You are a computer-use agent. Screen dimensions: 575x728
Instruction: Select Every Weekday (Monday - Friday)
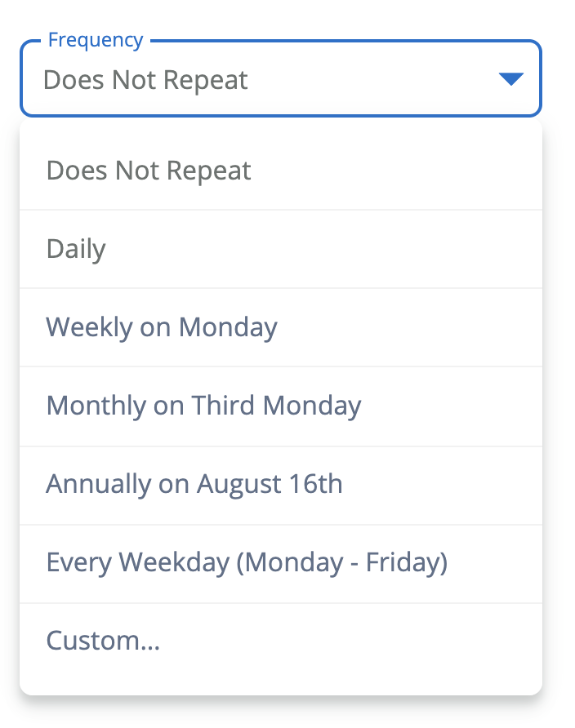coord(247,562)
